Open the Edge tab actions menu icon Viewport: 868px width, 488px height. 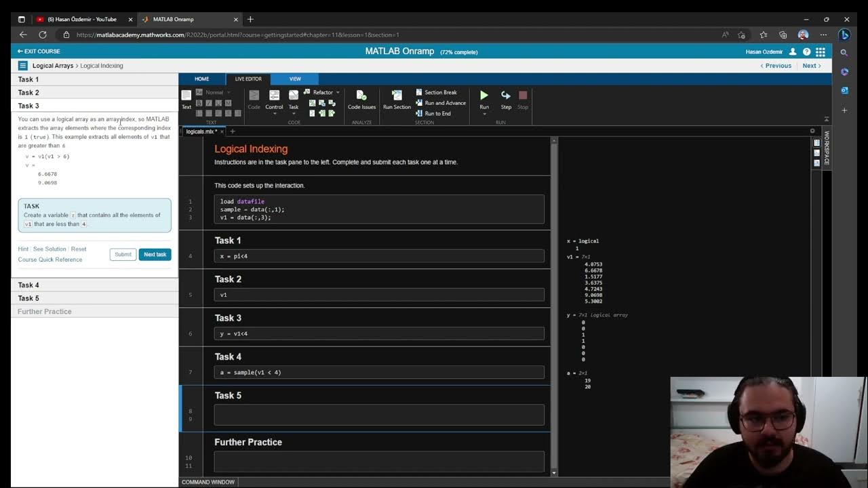tap(21, 19)
